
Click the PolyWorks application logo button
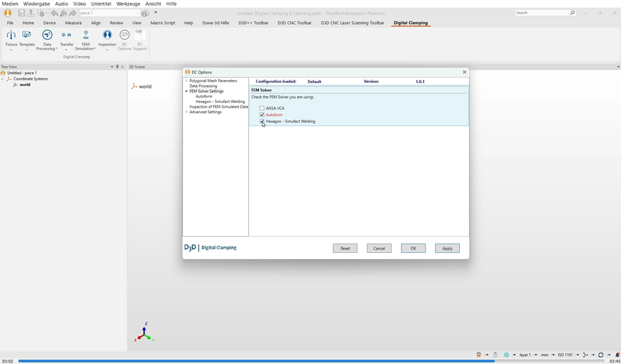click(x=7, y=13)
